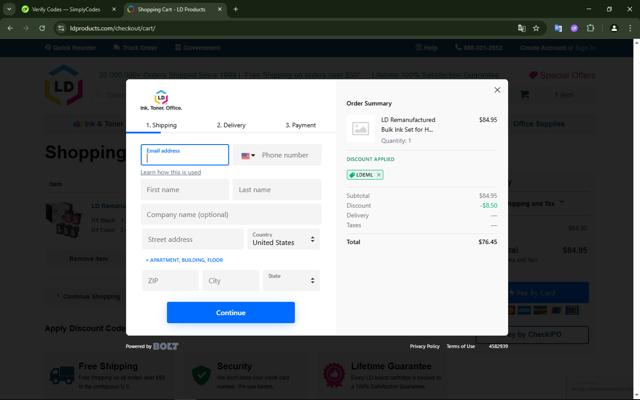Select the 3. Payment step tab

[x=300, y=125]
